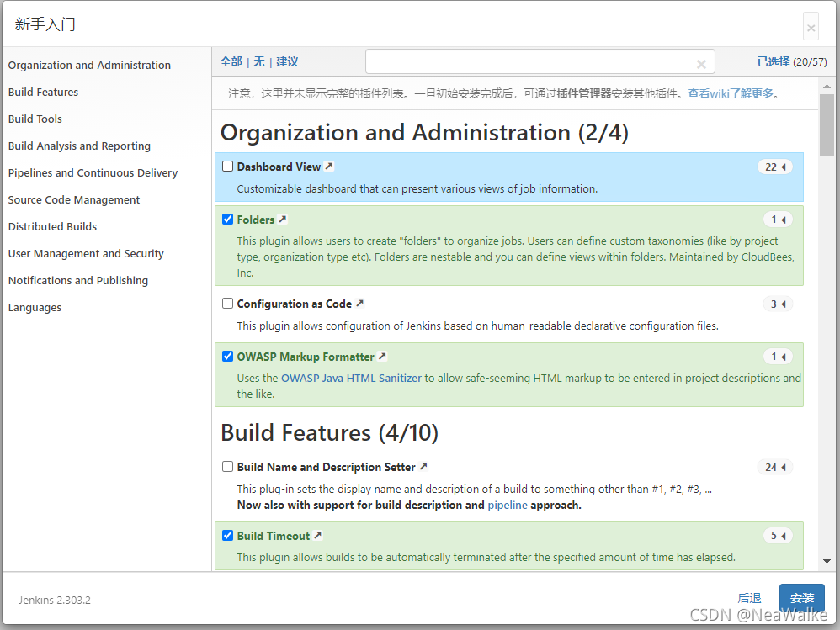This screenshot has height=630, width=840.
Task: Open OWASP Java HTML Sanitizer link
Action: (352, 378)
